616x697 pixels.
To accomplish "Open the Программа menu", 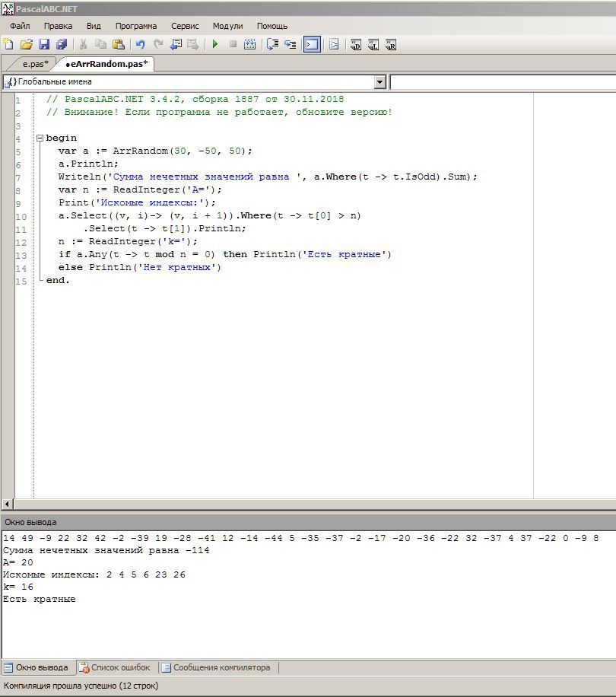I will point(136,26).
